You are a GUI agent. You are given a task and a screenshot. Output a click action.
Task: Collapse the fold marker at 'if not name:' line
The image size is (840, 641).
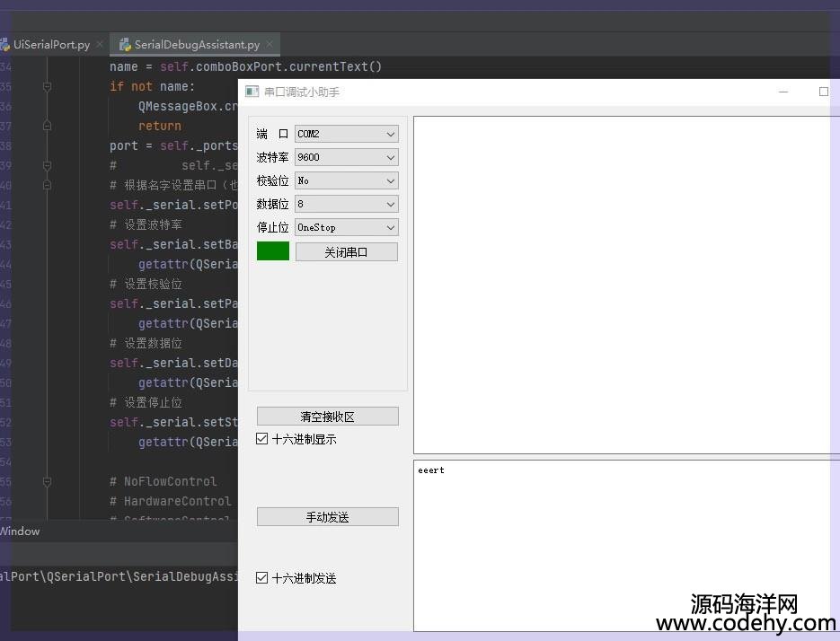point(47,87)
